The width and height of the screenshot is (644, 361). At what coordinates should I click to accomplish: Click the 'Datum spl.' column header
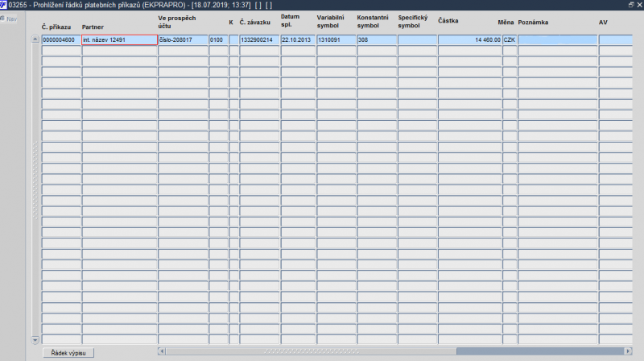point(291,21)
